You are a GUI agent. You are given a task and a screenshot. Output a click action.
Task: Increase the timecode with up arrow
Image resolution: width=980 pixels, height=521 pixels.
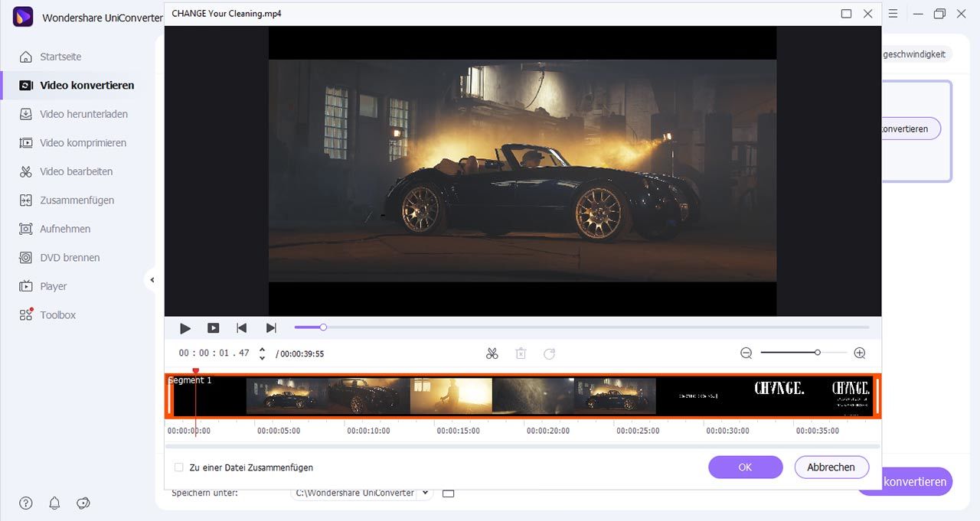coord(263,350)
